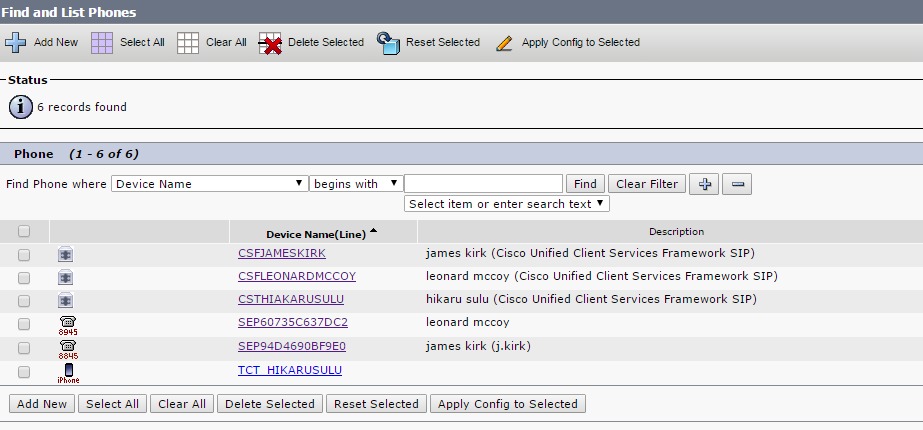Image resolution: width=923 pixels, height=430 pixels.
Task: Open the 'begins with' operator dropdown
Action: (356, 184)
